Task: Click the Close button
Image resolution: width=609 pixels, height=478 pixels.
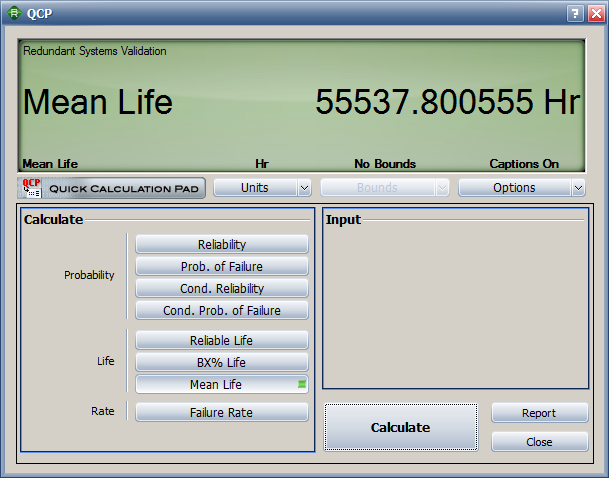Action: (539, 442)
